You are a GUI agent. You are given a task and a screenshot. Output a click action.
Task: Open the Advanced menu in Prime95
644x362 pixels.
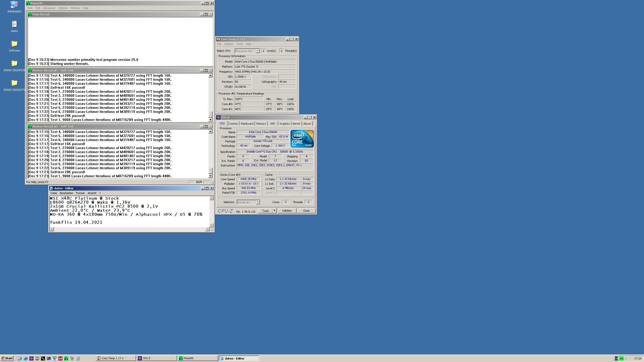(x=49, y=8)
